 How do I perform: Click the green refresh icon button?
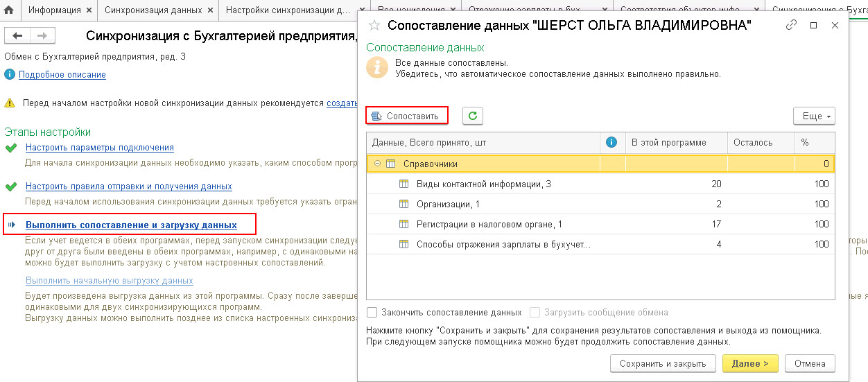click(473, 116)
